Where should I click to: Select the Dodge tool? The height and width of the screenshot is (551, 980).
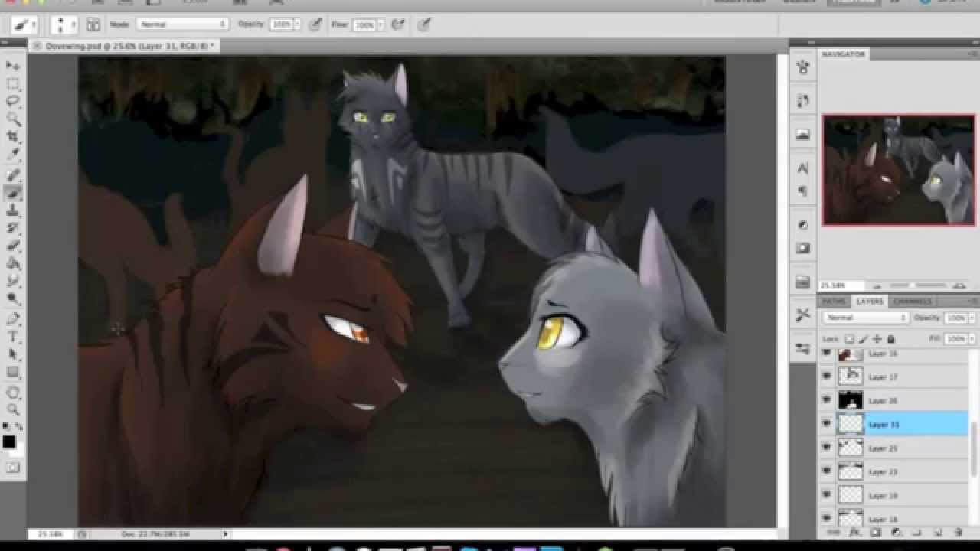coord(13,298)
